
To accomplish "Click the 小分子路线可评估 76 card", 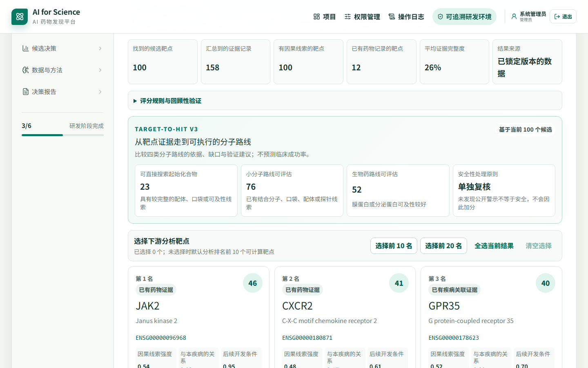I will (x=292, y=191).
